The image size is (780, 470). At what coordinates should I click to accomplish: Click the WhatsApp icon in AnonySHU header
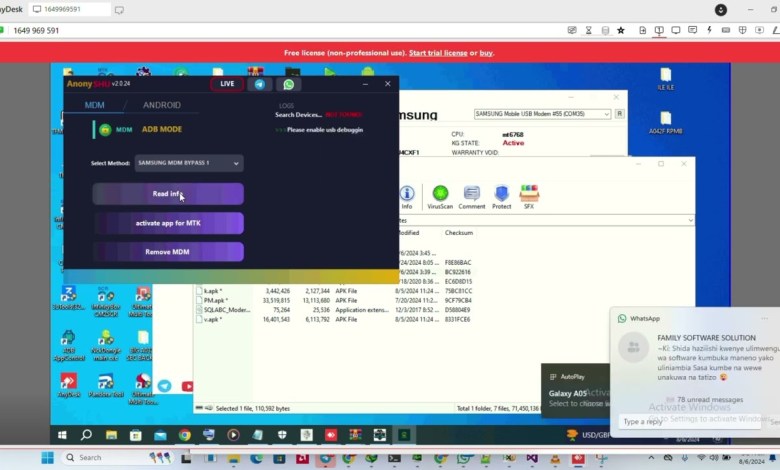(289, 84)
